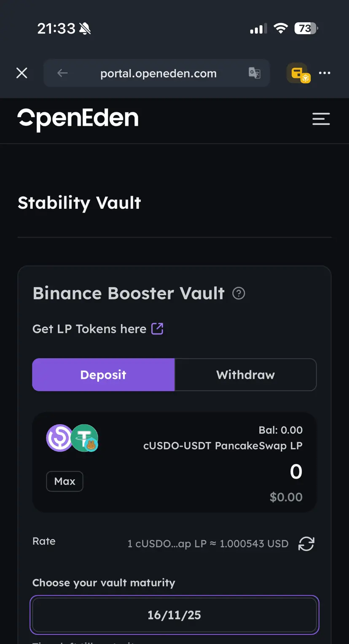Follow the Get LP Tokens here link
The image size is (349, 644).
point(89,329)
